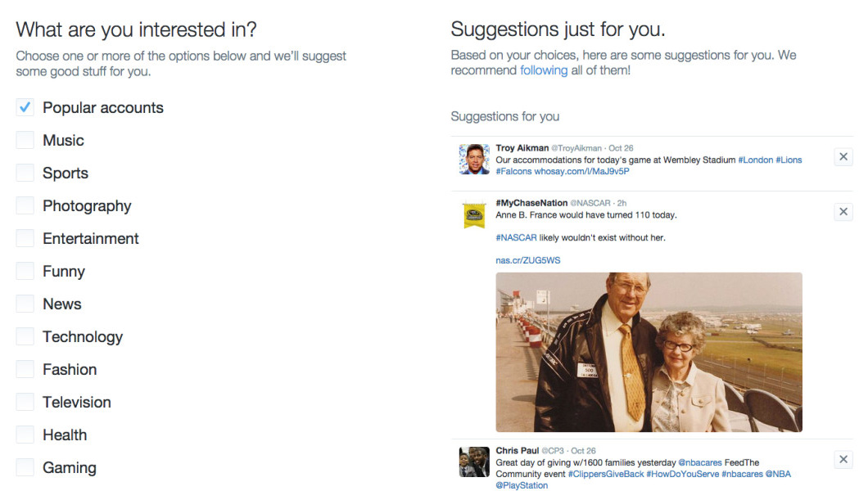Click Troy Aikman's profile avatar
Image resolution: width=868 pixels, height=491 pixels.
(474, 159)
